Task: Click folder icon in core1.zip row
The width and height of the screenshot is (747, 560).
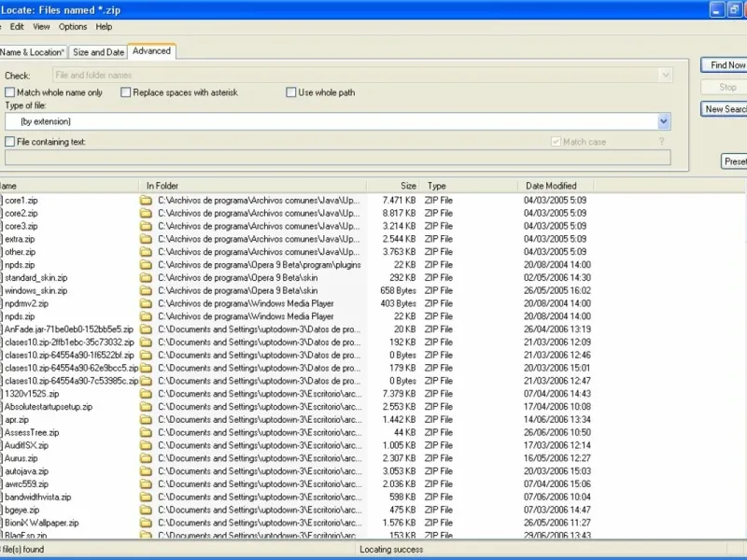Action: [146, 201]
